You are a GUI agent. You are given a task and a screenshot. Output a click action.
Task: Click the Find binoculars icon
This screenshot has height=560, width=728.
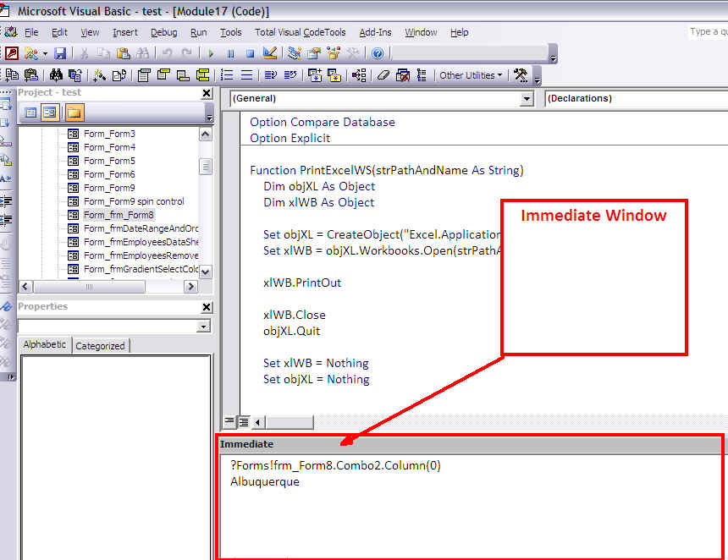point(142,54)
